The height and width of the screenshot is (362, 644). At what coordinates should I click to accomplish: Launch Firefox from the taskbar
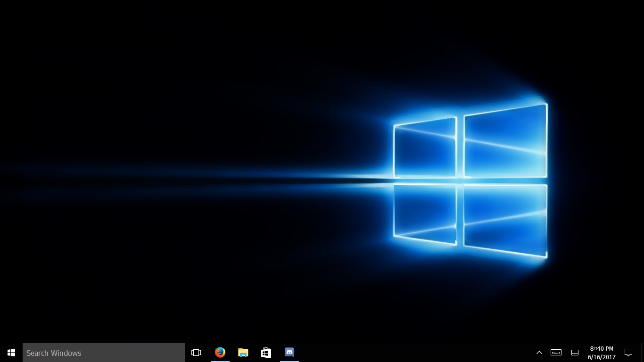[220, 353]
